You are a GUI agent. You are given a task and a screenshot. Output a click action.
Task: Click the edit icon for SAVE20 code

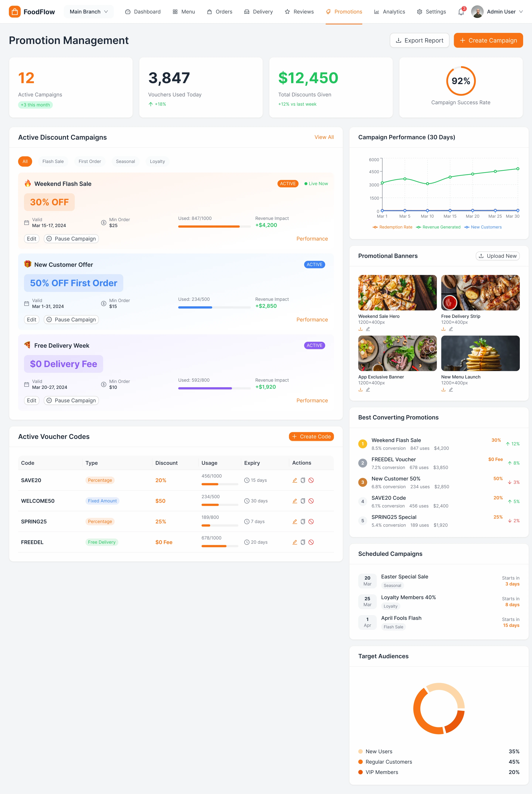294,480
